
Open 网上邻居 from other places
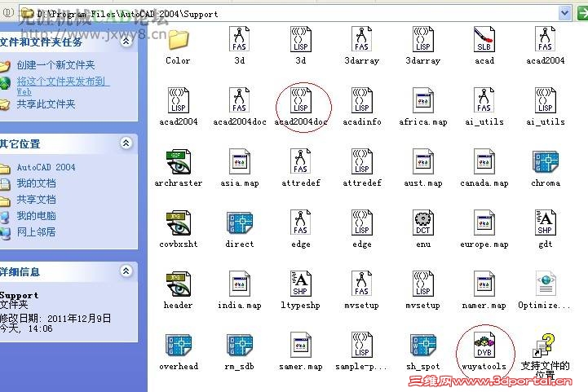(x=36, y=232)
